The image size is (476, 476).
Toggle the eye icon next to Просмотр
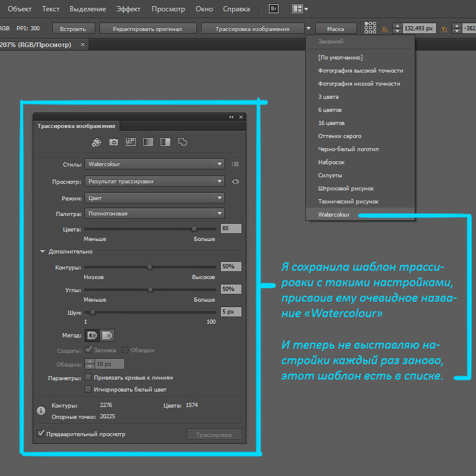[x=236, y=181]
